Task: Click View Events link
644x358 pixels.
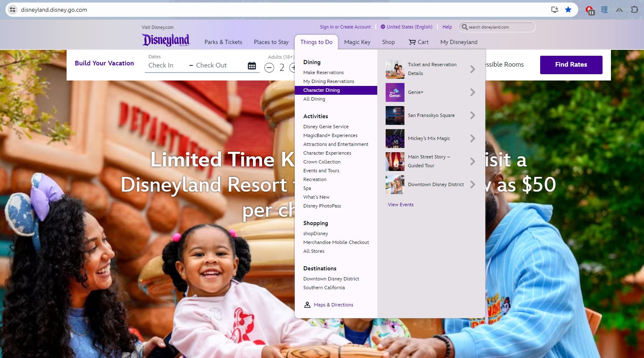Action: pos(401,205)
